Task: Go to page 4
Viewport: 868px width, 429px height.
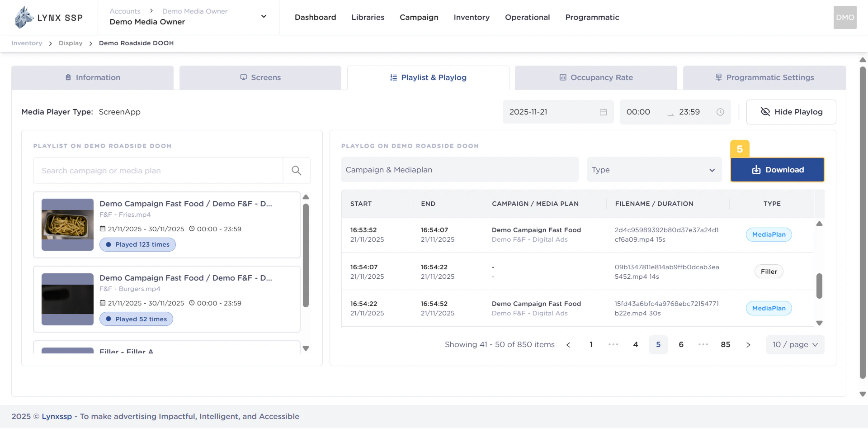Action: (x=636, y=345)
